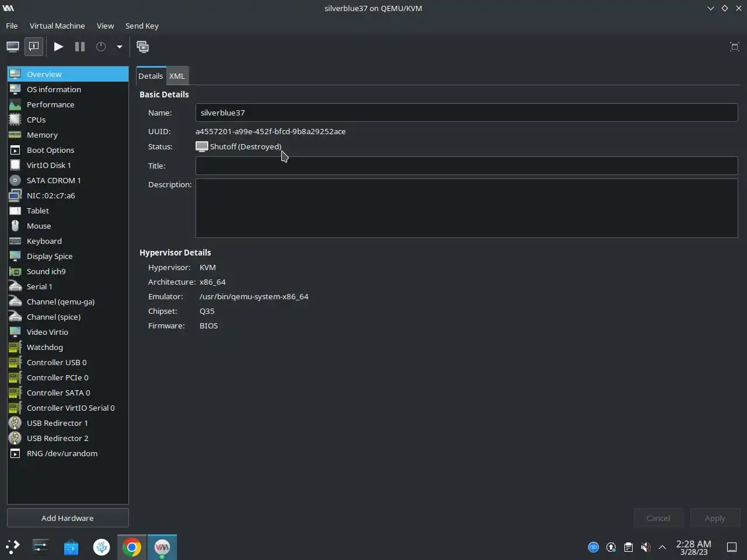
Task: Select Serial 1 device
Action: click(68, 286)
